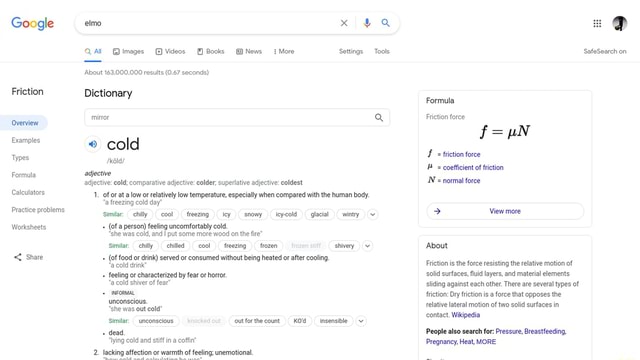
Task: Click the arrow icon beside View more
Action: click(x=437, y=211)
